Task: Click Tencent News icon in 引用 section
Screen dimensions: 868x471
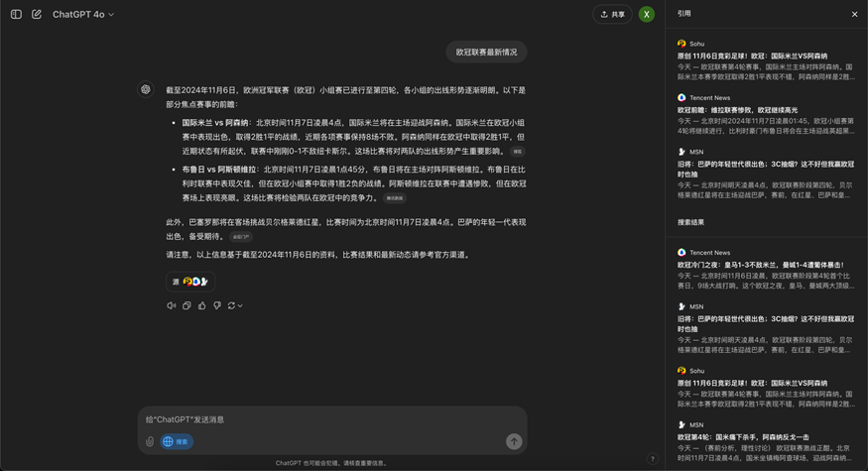Action: point(682,97)
